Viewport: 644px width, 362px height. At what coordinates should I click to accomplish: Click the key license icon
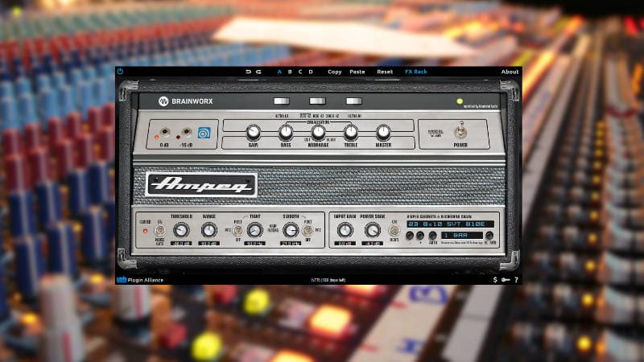(x=505, y=279)
